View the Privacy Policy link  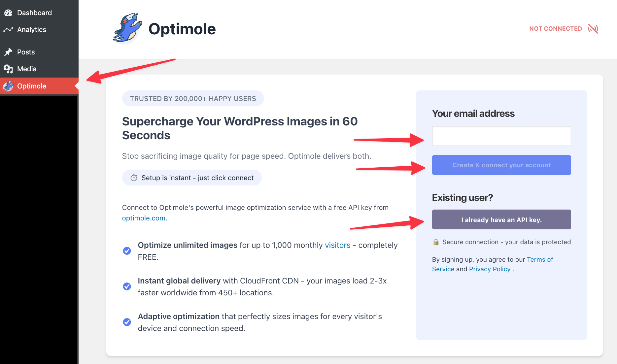(x=490, y=269)
